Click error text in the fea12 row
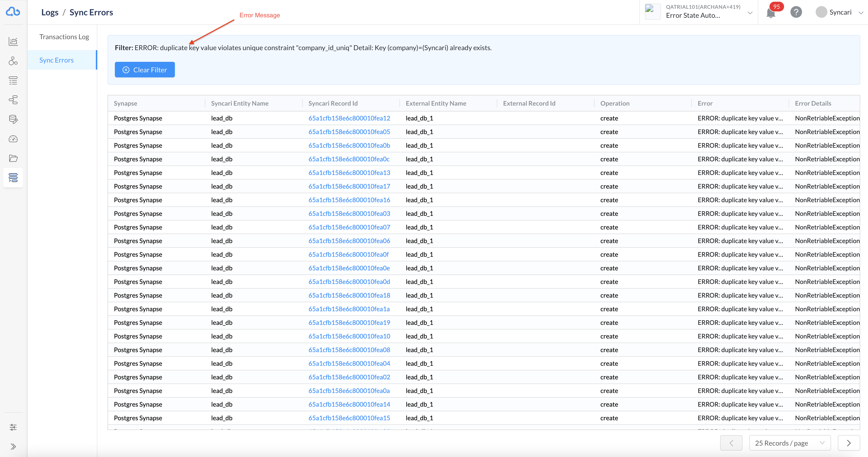The height and width of the screenshot is (457, 868). [740, 118]
